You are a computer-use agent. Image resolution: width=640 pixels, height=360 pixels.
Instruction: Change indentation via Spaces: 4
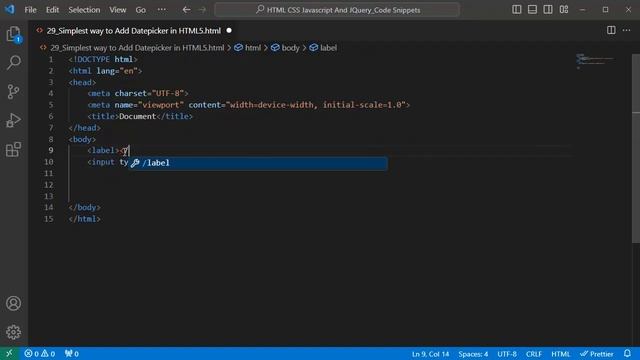pyautogui.click(x=473, y=353)
